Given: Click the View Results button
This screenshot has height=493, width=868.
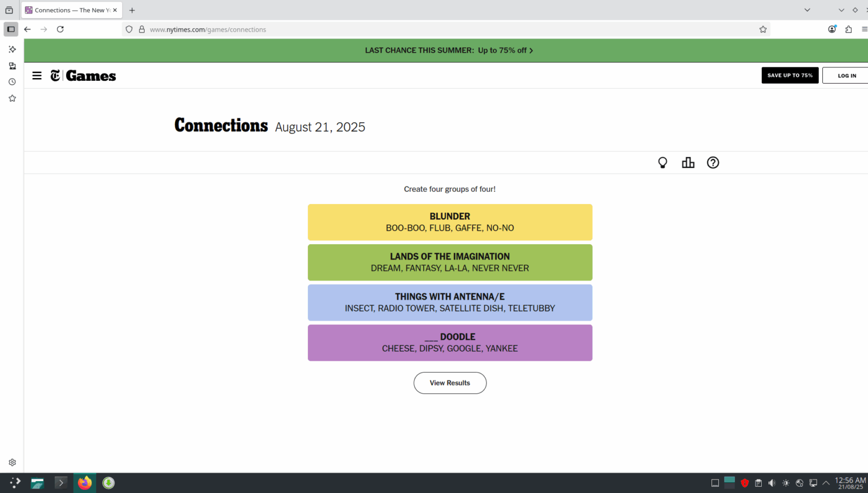Looking at the screenshot, I should coord(450,383).
